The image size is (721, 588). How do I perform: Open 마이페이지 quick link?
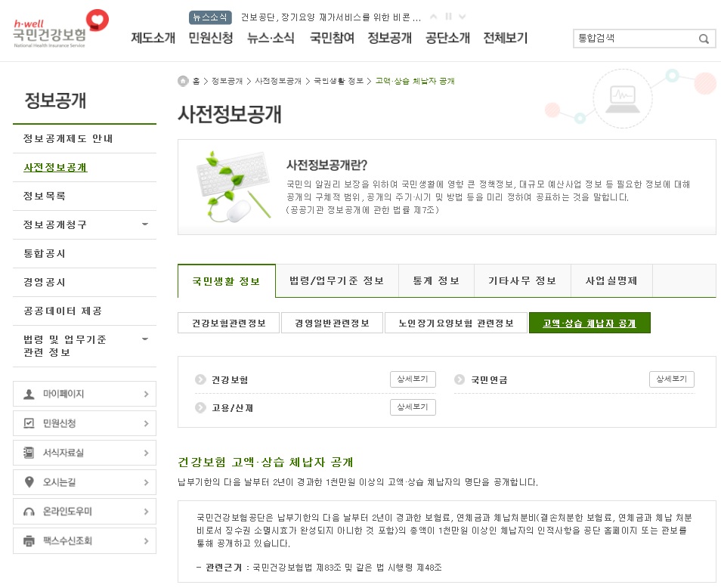pyautogui.click(x=85, y=394)
